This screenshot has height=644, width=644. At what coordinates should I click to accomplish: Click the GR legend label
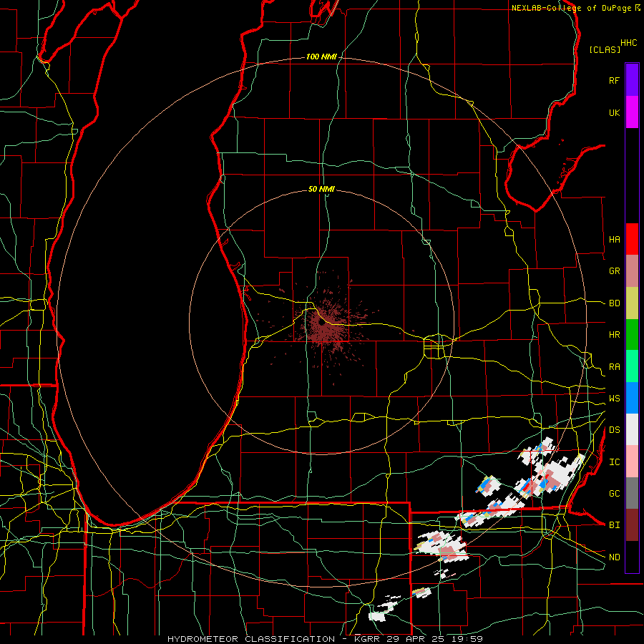click(x=614, y=271)
